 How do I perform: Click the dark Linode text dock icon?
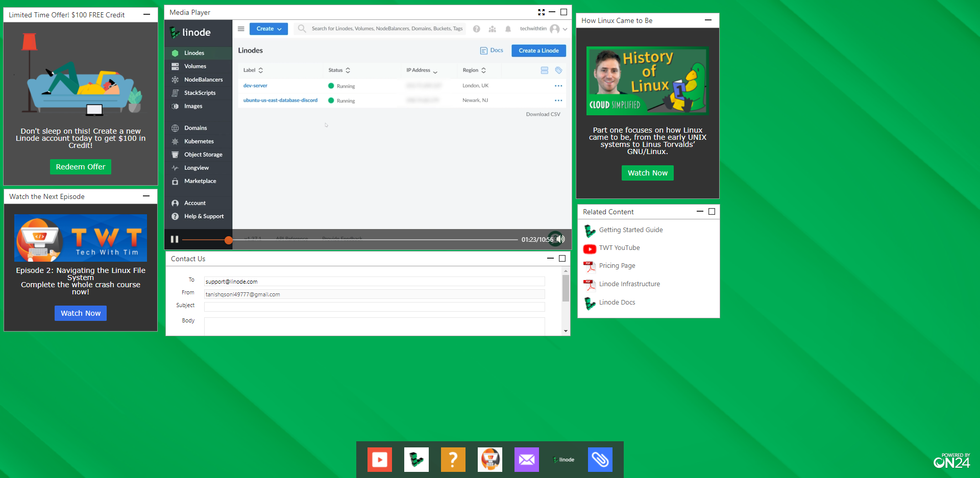pyautogui.click(x=563, y=460)
